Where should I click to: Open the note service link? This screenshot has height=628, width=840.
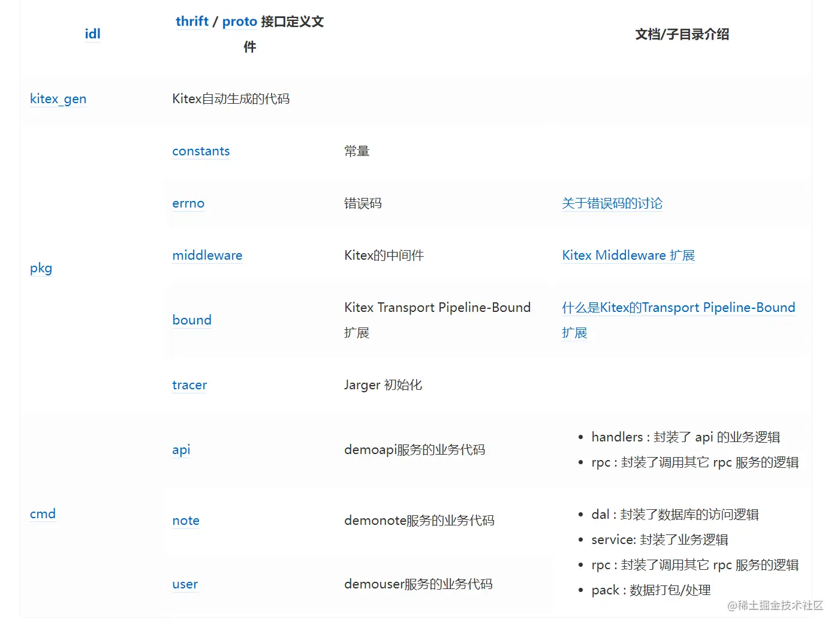coord(186,521)
